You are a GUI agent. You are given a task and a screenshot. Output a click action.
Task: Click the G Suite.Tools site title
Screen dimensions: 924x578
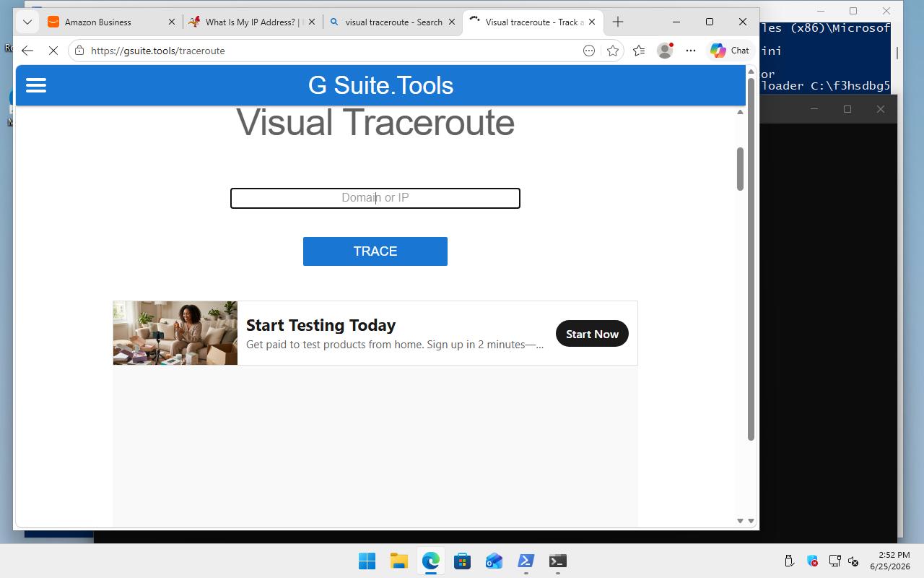[380, 85]
